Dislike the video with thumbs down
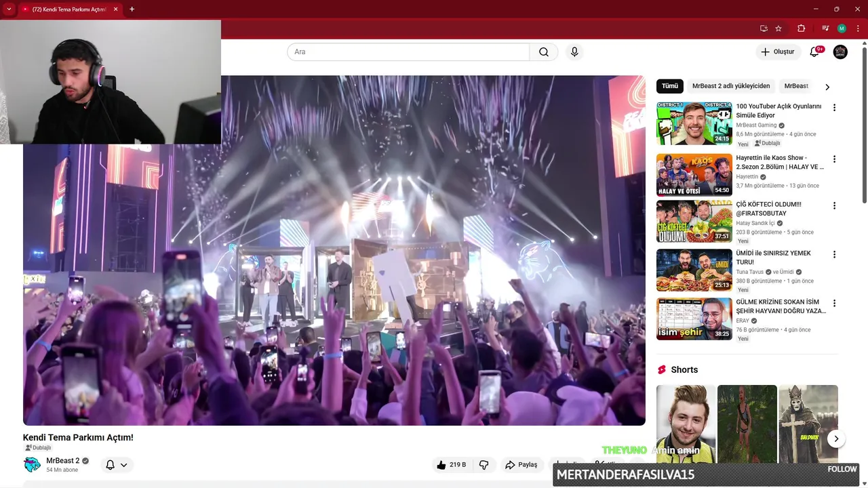Viewport: 868px width, 488px height. pyautogui.click(x=484, y=465)
